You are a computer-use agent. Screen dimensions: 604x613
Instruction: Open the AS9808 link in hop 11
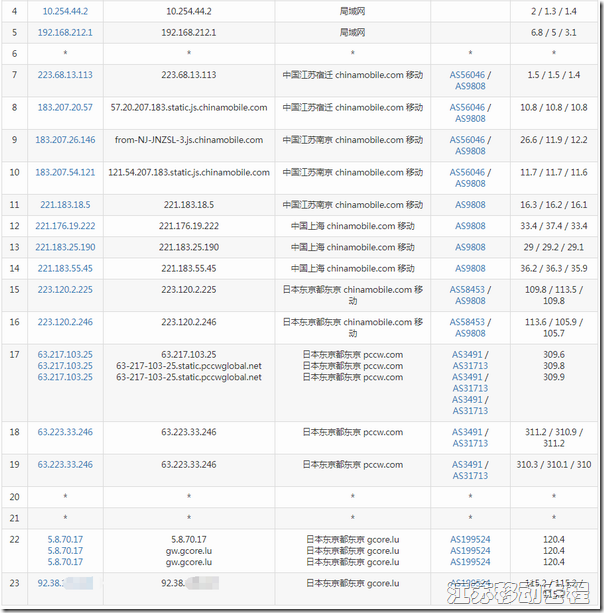coord(470,204)
